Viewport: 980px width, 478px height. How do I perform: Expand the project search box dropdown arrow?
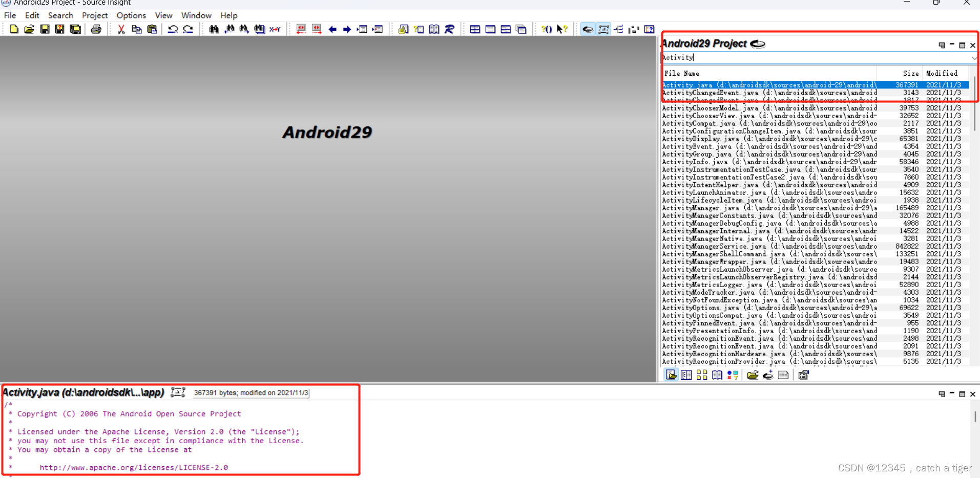coord(973,58)
